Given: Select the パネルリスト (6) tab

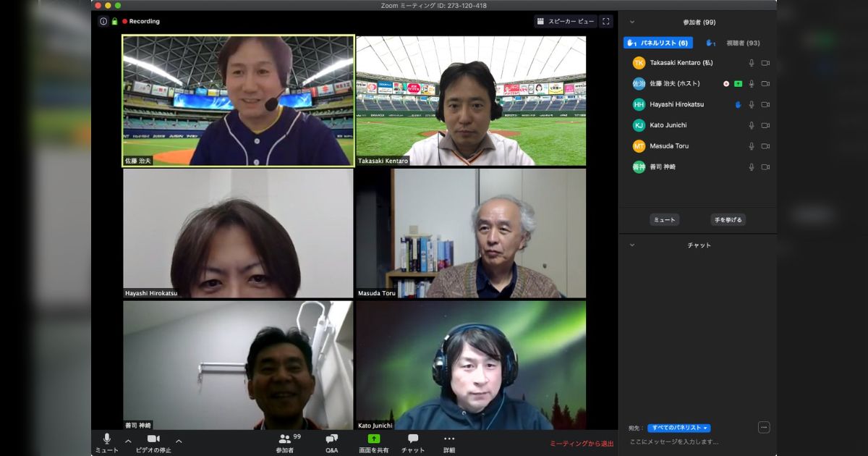Looking at the screenshot, I should pyautogui.click(x=658, y=43).
